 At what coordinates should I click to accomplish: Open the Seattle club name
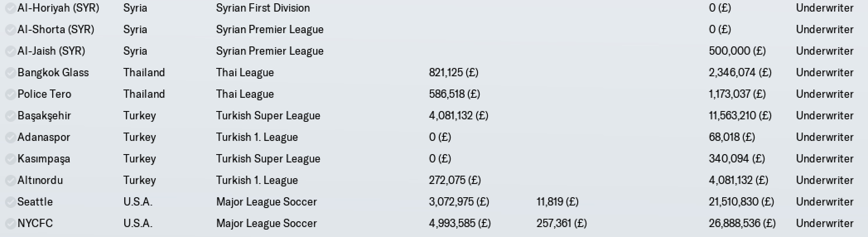point(35,202)
